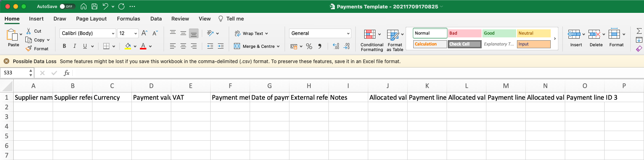Click the Insert cells icon
This screenshot has height=160, width=644.
pyautogui.click(x=574, y=34)
